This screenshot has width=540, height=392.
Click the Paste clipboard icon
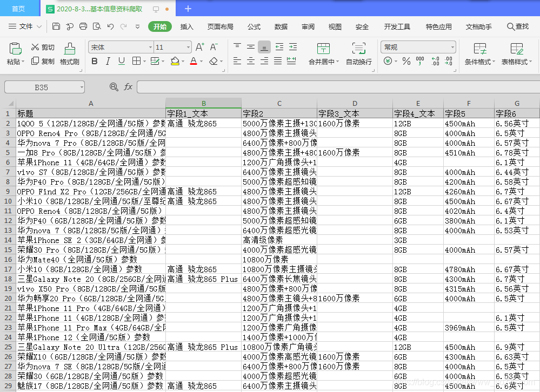tap(15, 49)
